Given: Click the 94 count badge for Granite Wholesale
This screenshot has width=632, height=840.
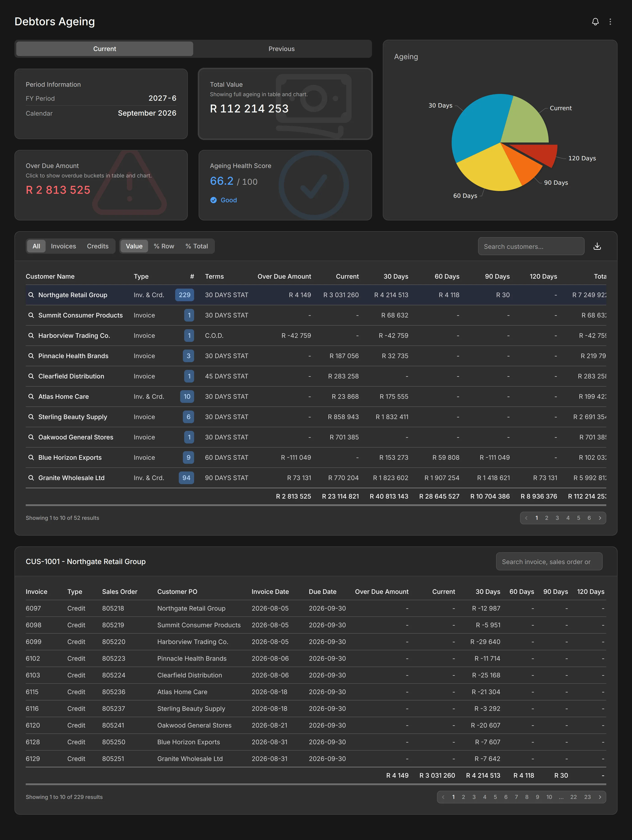Looking at the screenshot, I should (x=186, y=478).
